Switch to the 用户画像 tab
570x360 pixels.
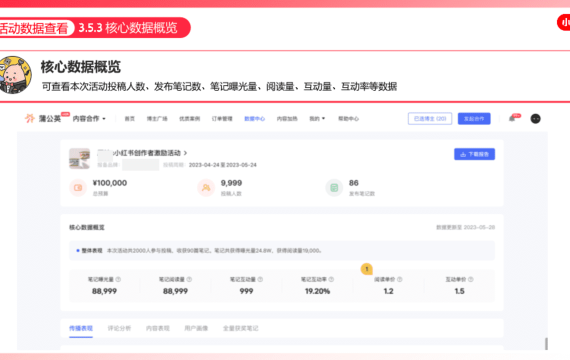pyautogui.click(x=196, y=328)
